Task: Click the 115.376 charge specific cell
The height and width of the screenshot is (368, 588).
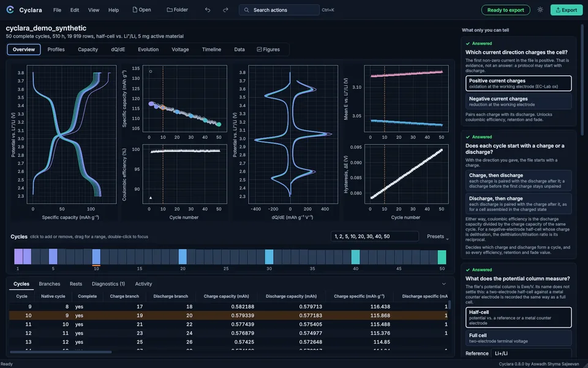Action: click(380, 333)
